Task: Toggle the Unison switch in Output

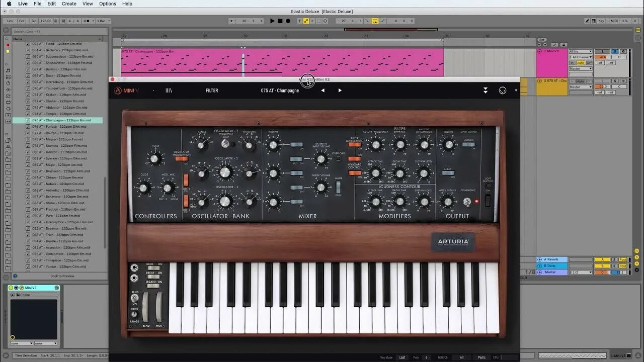Action: coord(468,145)
